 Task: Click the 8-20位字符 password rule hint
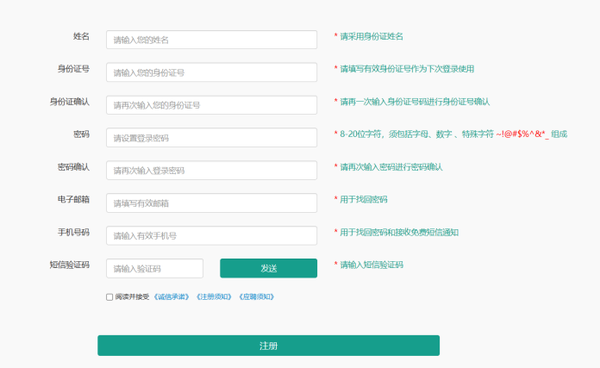[x=453, y=134]
